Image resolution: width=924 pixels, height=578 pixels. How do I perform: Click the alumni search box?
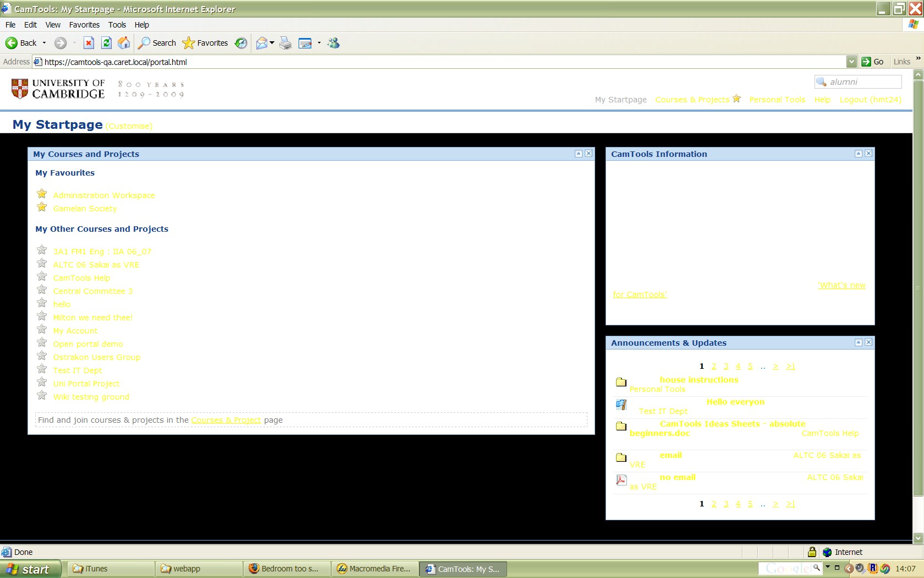coord(858,82)
